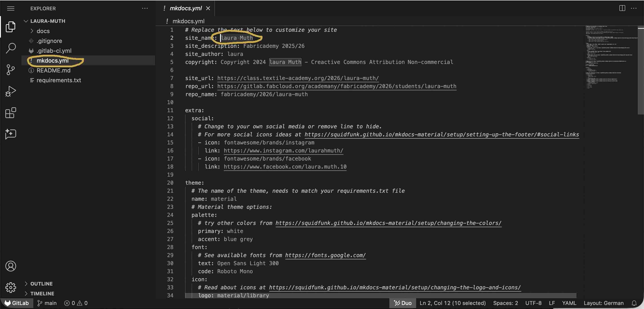Image resolution: width=644 pixels, height=309 pixels.
Task: Click the main branch status button
Action: coord(47,303)
